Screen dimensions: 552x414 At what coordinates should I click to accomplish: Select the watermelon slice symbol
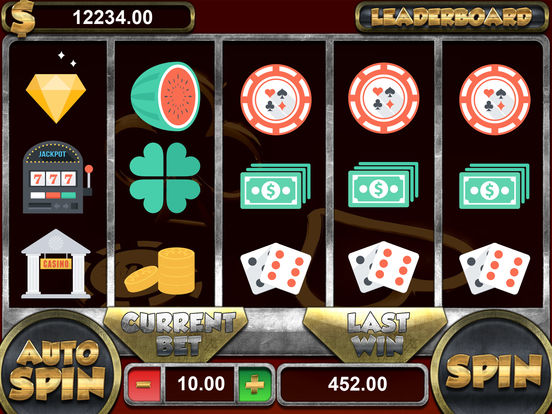(x=165, y=96)
